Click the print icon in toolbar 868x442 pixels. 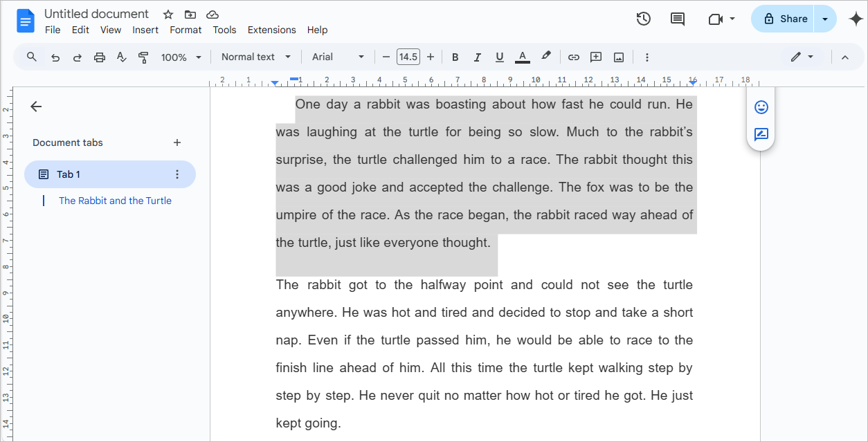(x=100, y=57)
